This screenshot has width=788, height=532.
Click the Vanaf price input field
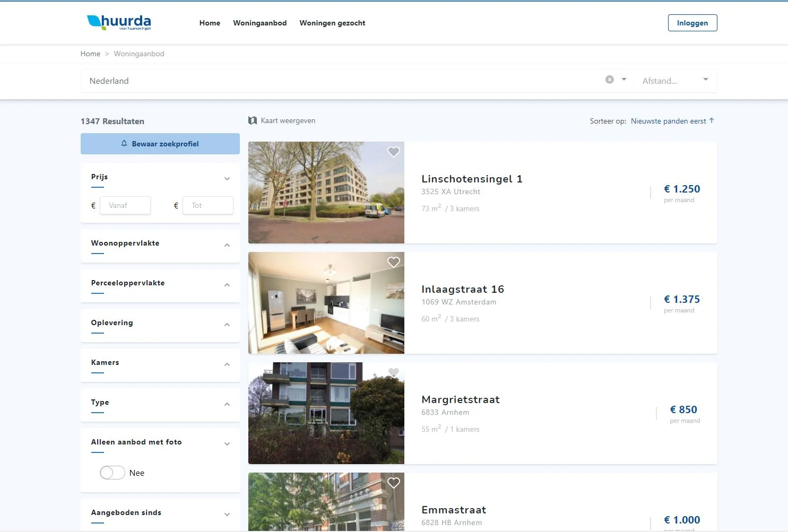coord(125,205)
